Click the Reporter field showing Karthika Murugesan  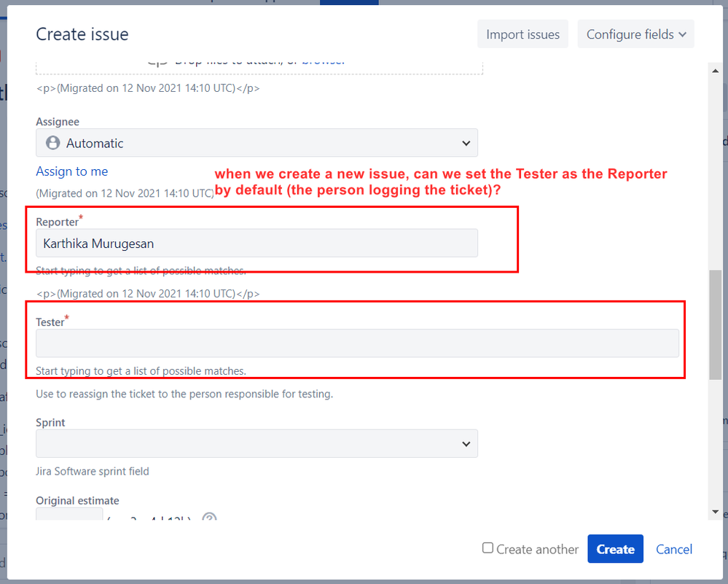(x=257, y=243)
